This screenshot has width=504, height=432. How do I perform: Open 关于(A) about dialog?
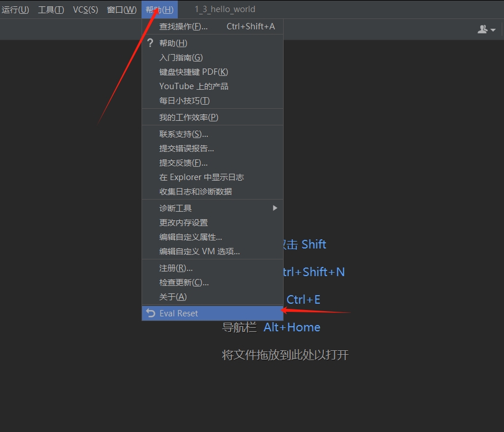coord(173,297)
